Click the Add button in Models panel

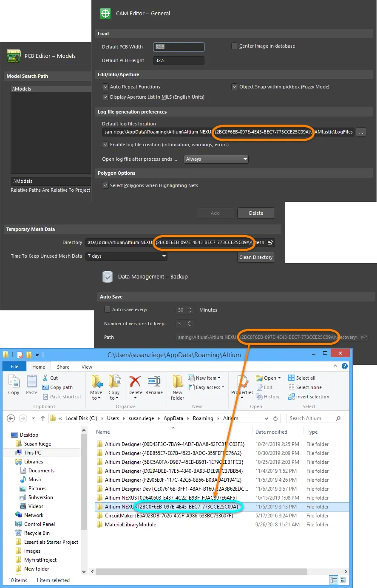215,213
